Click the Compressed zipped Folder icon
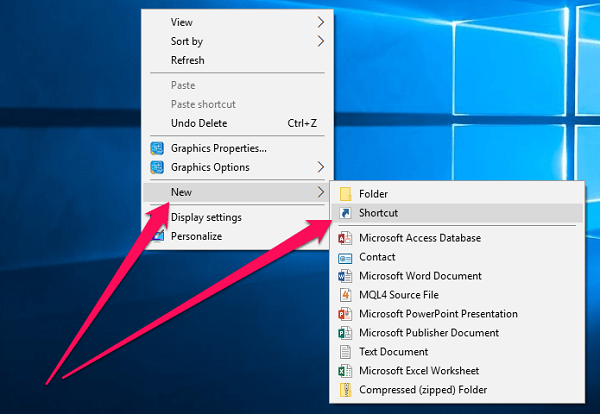 tap(345, 390)
